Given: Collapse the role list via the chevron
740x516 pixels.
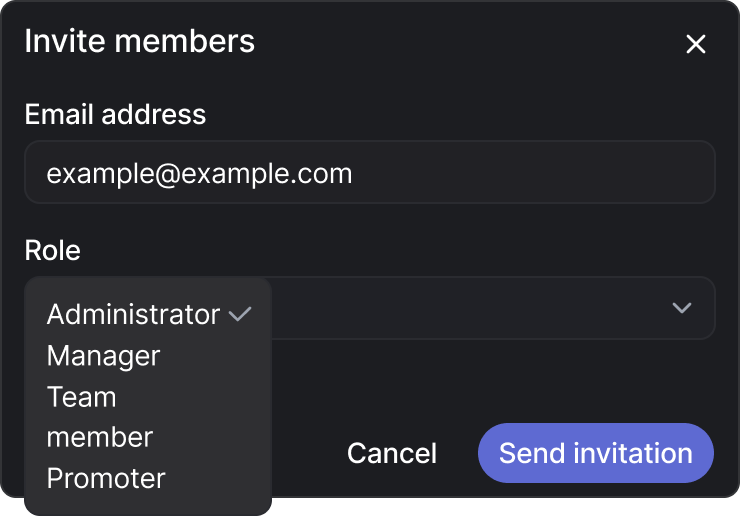Looking at the screenshot, I should [x=682, y=308].
